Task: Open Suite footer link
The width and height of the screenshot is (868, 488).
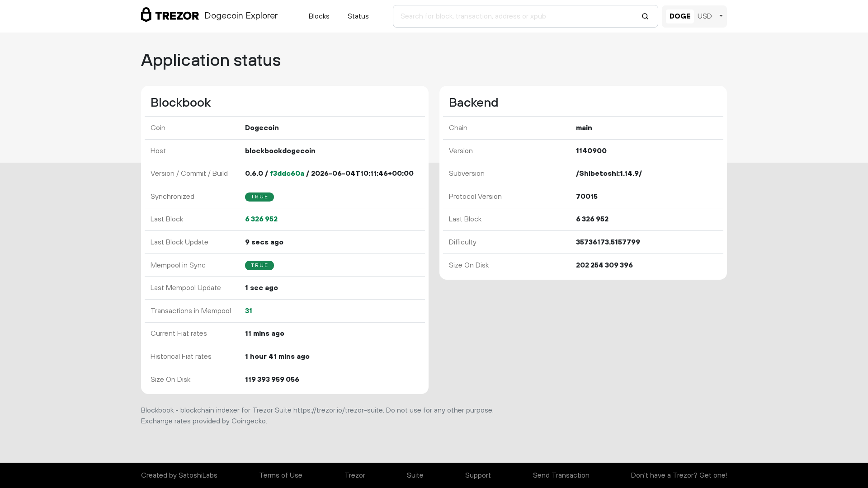Action: pos(415,475)
